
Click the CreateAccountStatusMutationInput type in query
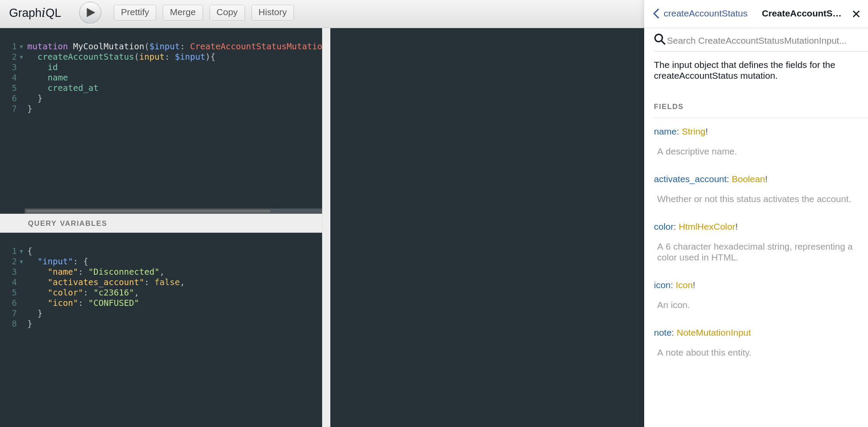pos(256,47)
